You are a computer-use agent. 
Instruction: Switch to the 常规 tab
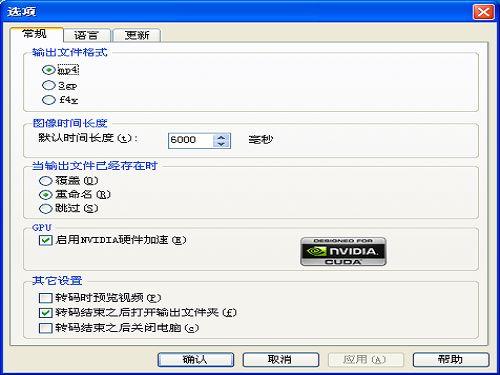(x=36, y=34)
